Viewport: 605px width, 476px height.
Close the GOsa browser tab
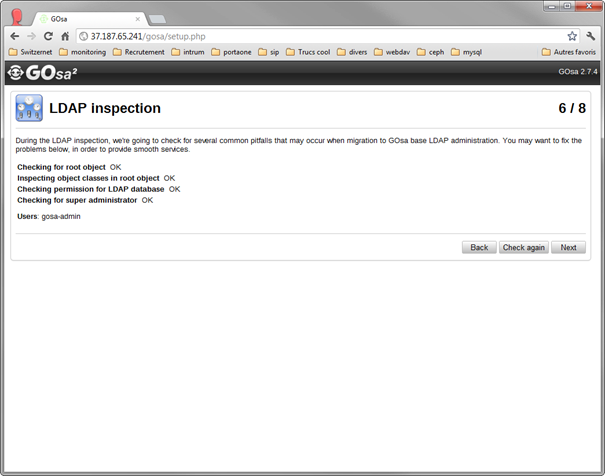coord(137,19)
